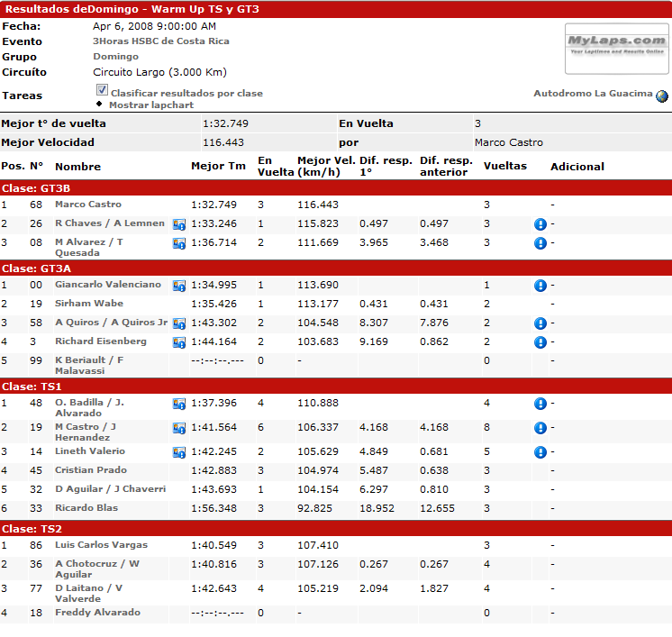Click the date Apr 6, 2008 9:00:00 AM
Screen dimensions: 672x637
point(154,26)
